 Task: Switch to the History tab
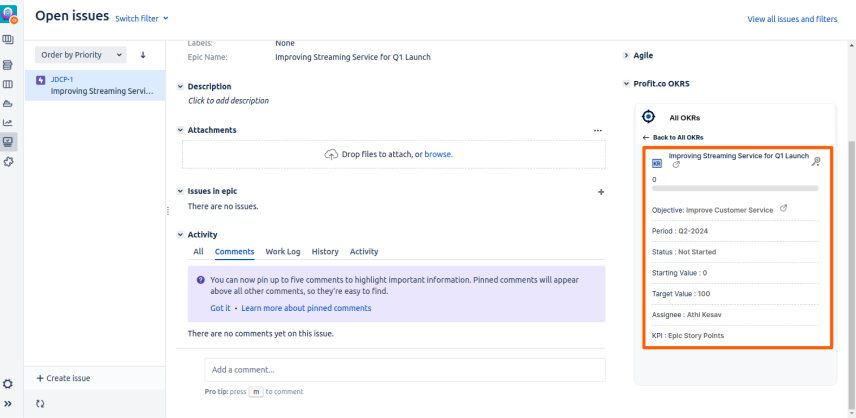pos(325,252)
